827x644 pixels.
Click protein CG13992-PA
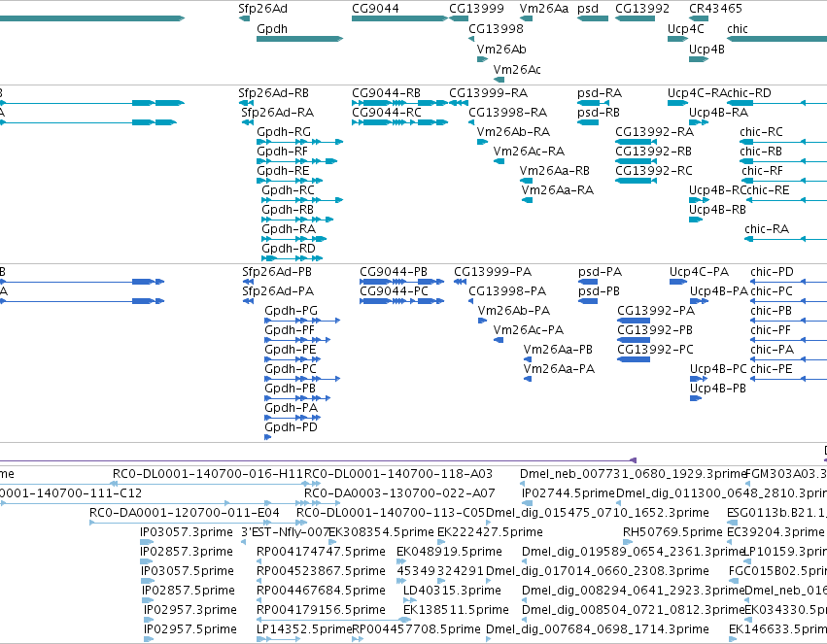(x=656, y=311)
